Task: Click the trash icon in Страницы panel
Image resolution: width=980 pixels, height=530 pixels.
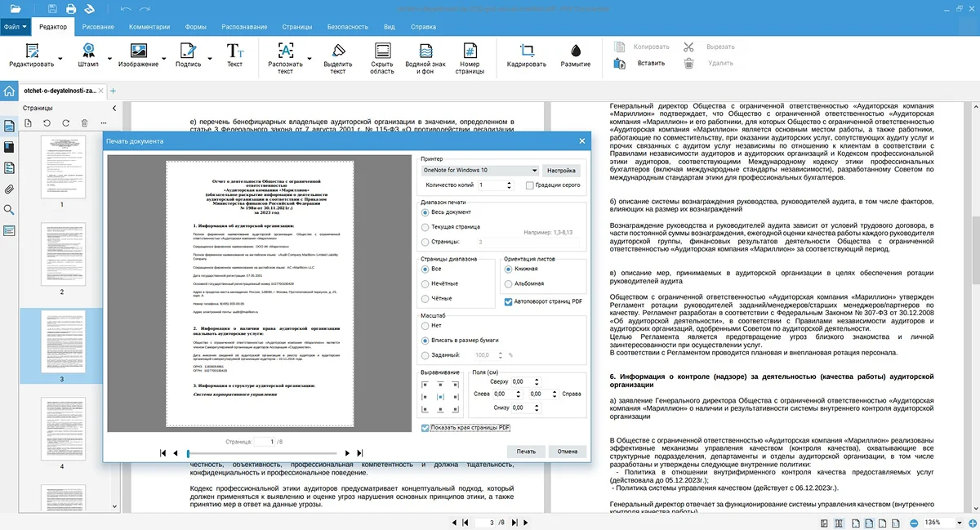Action: (x=84, y=123)
